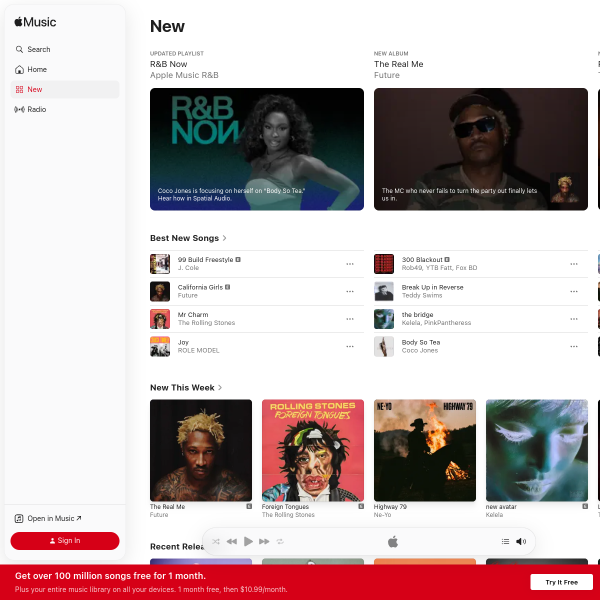Viewport: 600px width, 600px height.
Task: Click ROLE MODEL artist name
Action: tap(199, 351)
